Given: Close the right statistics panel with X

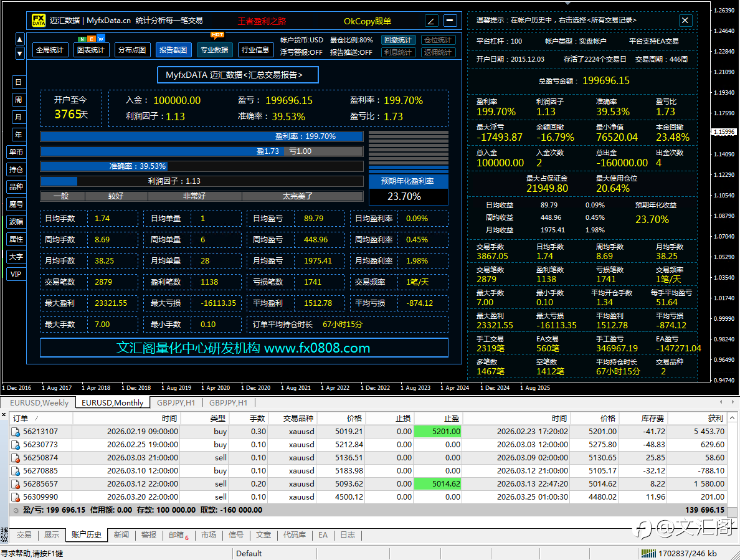Looking at the screenshot, I should (685, 21).
